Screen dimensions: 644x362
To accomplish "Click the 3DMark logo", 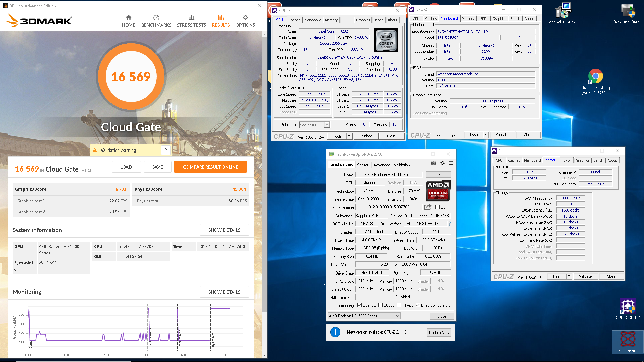I will pos(39,21).
